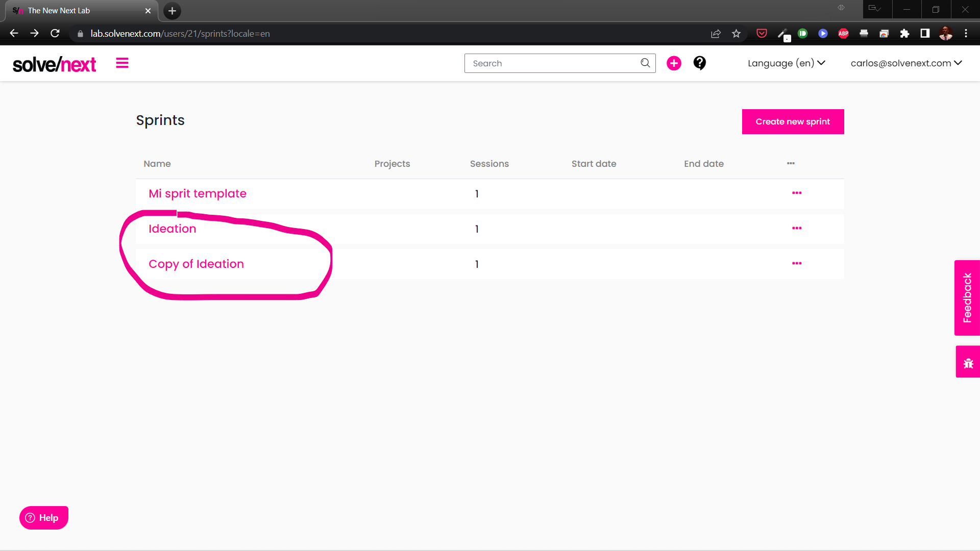Open the Feedback side tab
Viewport: 980px width, 551px height.
pos(967,298)
